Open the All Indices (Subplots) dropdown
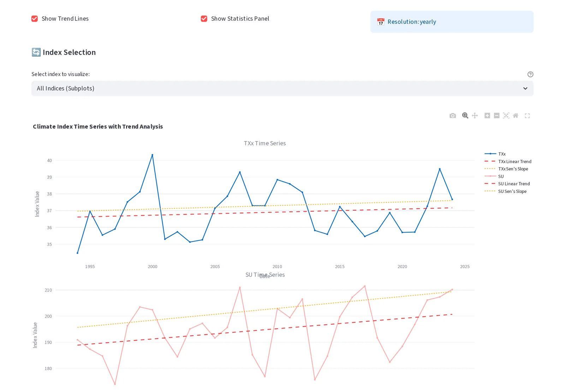This screenshot has height=392, width=565. [282, 89]
